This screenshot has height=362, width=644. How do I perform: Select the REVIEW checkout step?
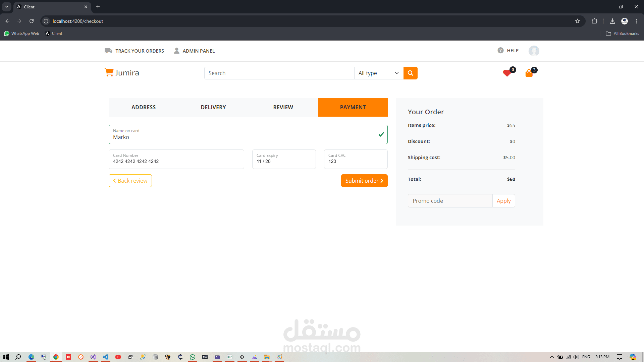(x=283, y=107)
